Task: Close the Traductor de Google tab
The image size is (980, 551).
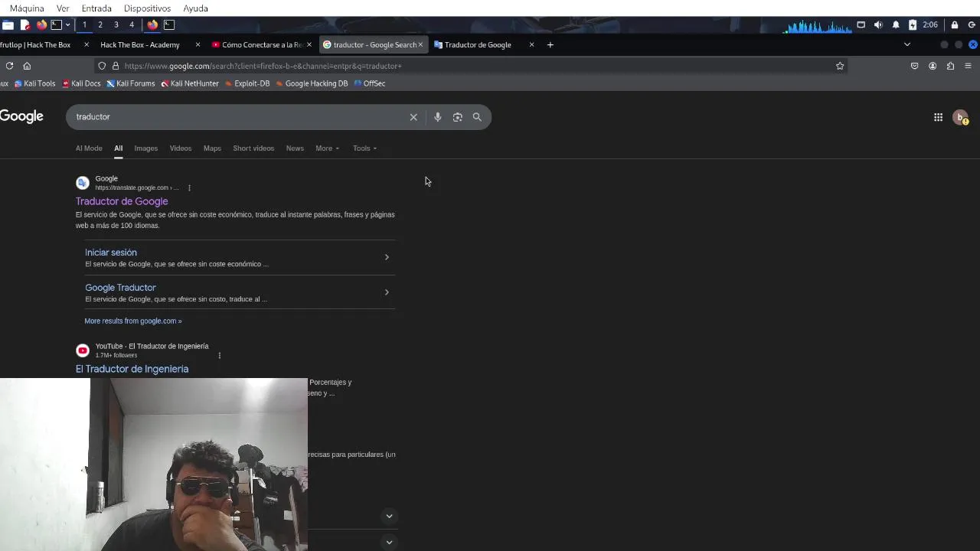Action: coord(531,44)
